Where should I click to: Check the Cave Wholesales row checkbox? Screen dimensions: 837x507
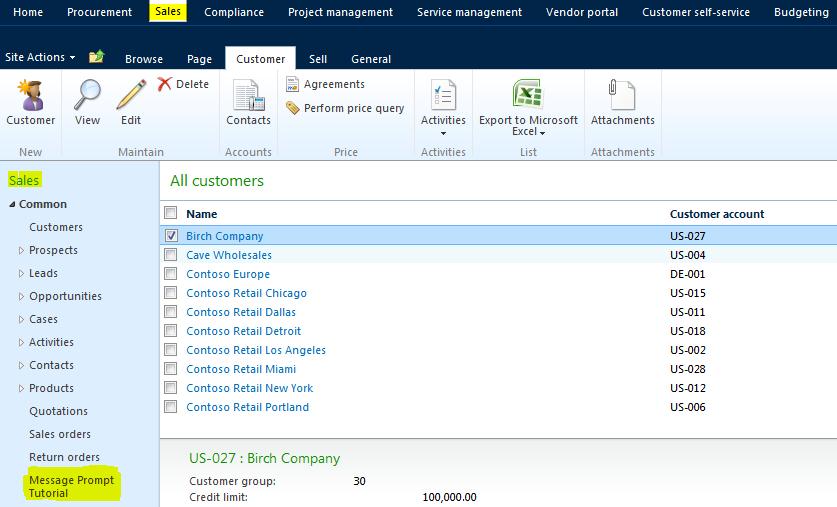pos(170,255)
